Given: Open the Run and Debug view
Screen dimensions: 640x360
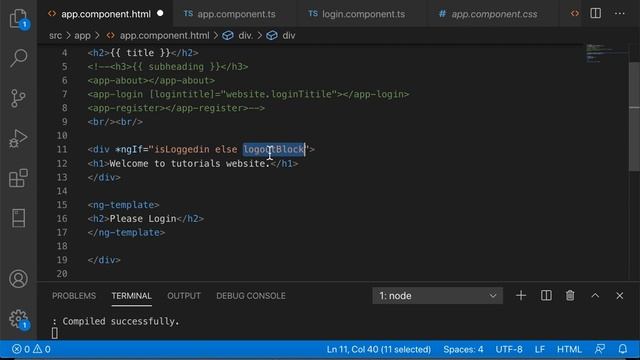Looking at the screenshot, I should pos(18,138).
